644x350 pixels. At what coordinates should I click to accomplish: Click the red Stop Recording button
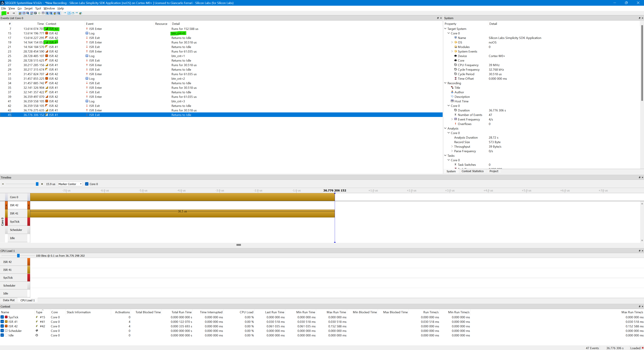[8, 13]
